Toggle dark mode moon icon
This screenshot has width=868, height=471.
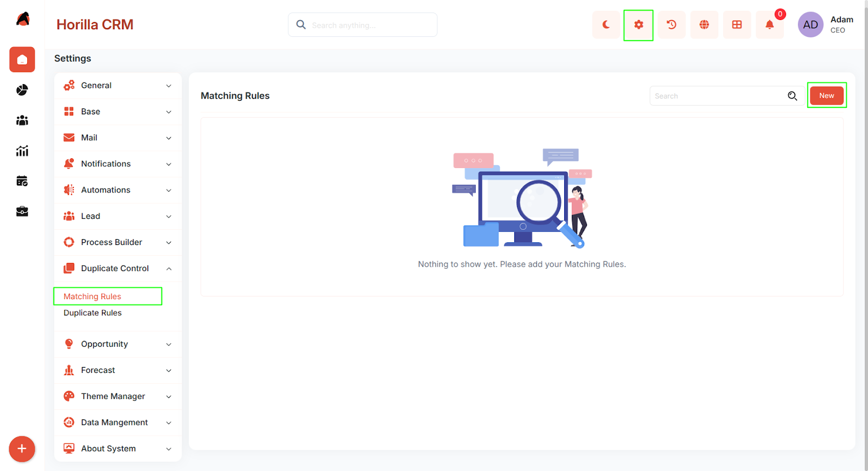coord(606,25)
